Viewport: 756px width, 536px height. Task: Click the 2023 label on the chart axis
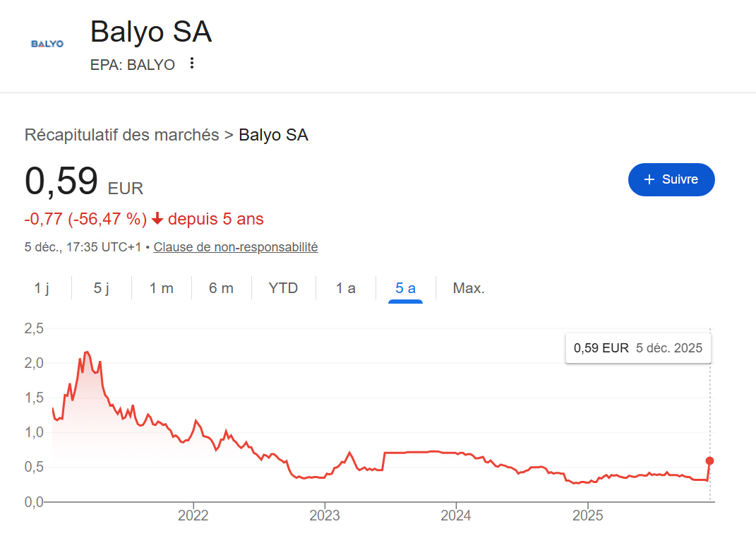pos(325,516)
